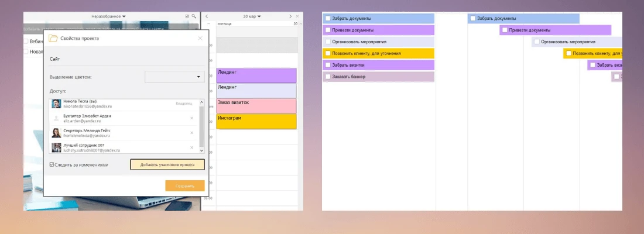
Task: Click the access list vertical scrollbar
Action: click(202, 126)
